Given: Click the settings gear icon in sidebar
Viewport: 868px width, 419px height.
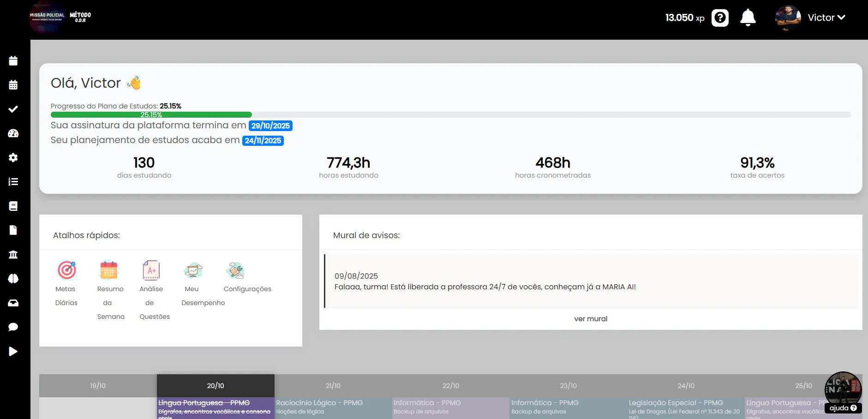Looking at the screenshot, I should click(x=13, y=158).
